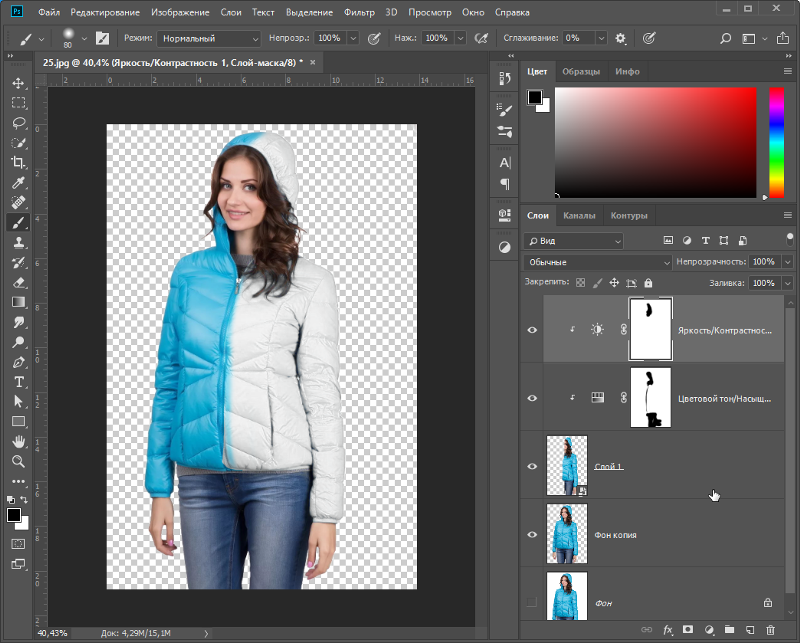Screen dimensions: 800x643
Task: Switch to the Образцы tab
Action: click(581, 71)
